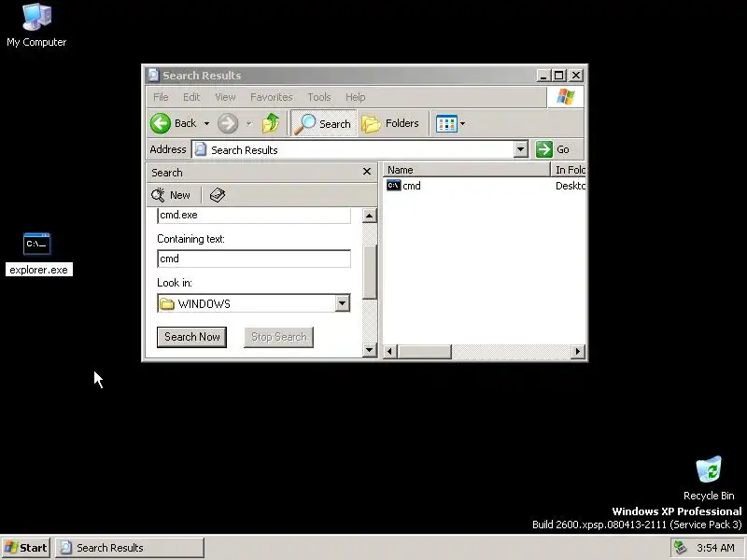The image size is (747, 560).
Task: Expand the Views dropdown arrow
Action: click(x=462, y=124)
